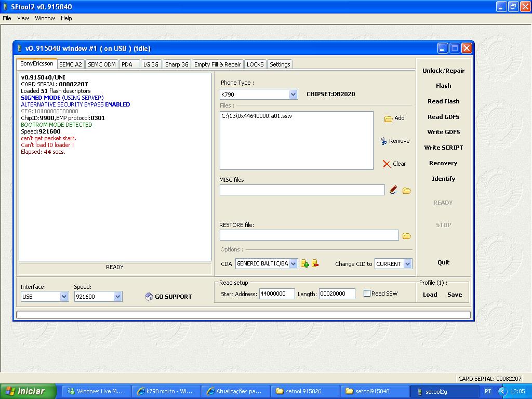
Task: Click the remove CDA minus icon
Action: coord(315,263)
